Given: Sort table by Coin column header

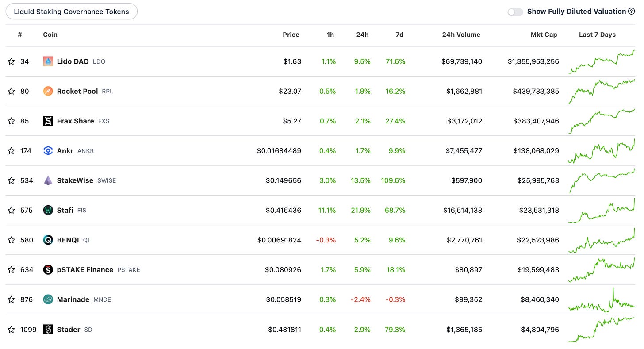Looking at the screenshot, I should [x=50, y=35].
